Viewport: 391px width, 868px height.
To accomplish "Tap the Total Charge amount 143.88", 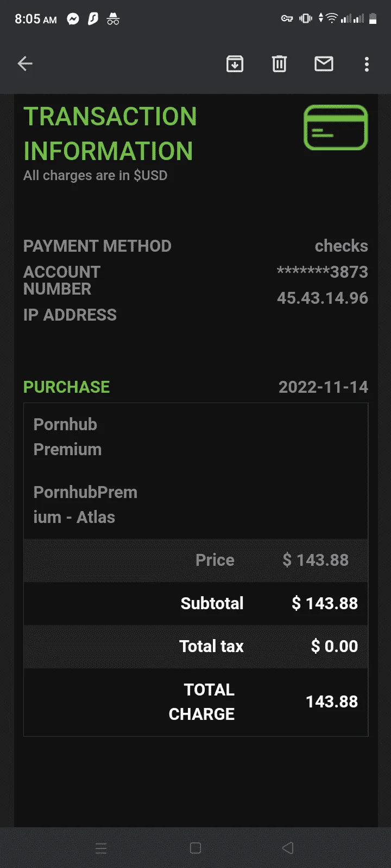I will pos(332,701).
